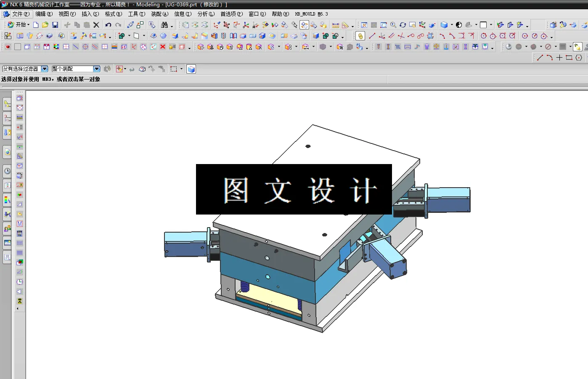Toggle the rectangle selection mode
Image resolution: width=588 pixels, height=379 pixels.
click(x=174, y=69)
